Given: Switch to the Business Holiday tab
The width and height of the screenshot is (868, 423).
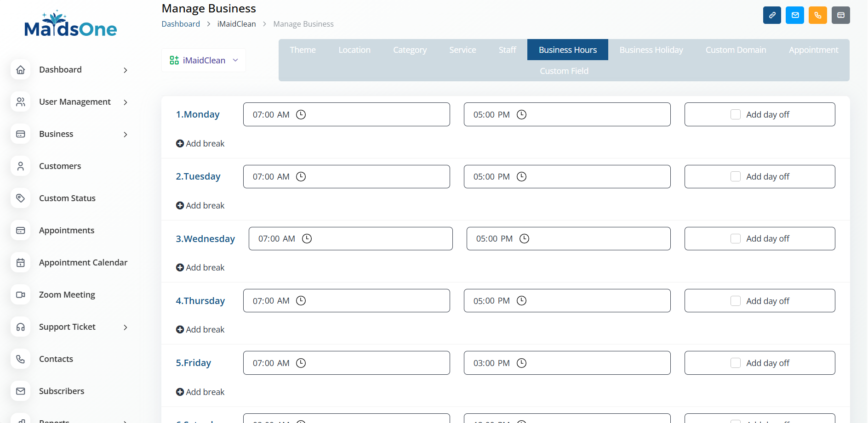Looking at the screenshot, I should 651,50.
